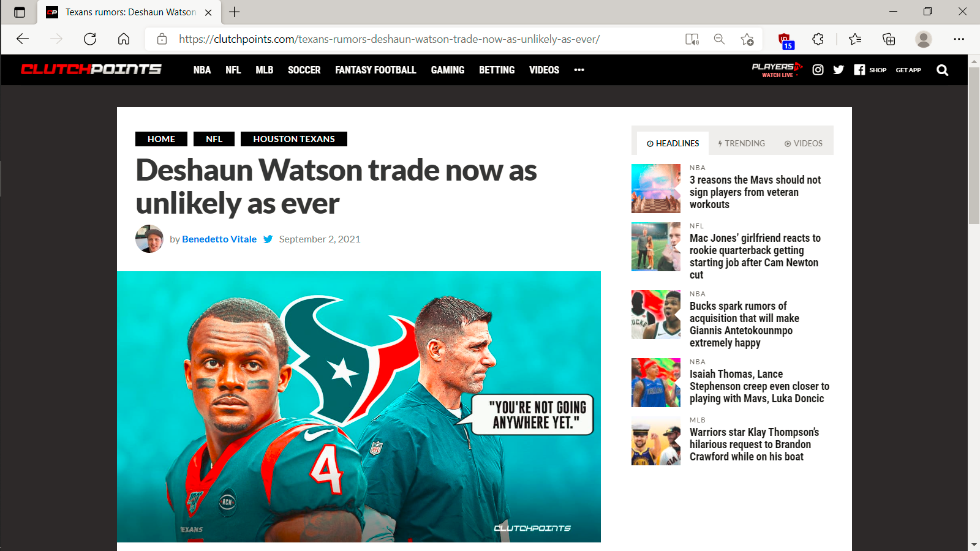980x551 pixels.
Task: Click the Mac Jones article thumbnail
Action: point(656,247)
